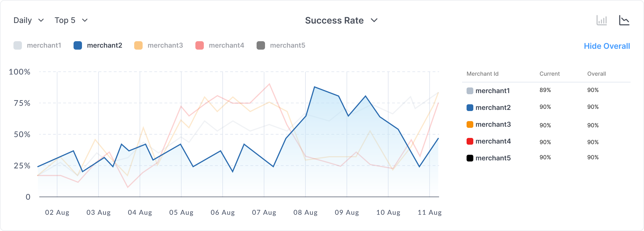This screenshot has height=231, width=644.
Task: Click merchant5 black swatch in table
Action: point(470,158)
